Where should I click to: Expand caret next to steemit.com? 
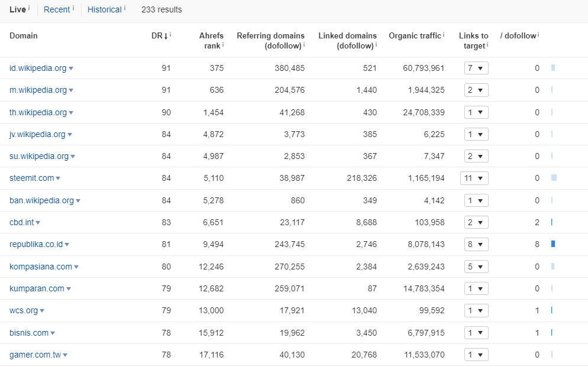(58, 178)
